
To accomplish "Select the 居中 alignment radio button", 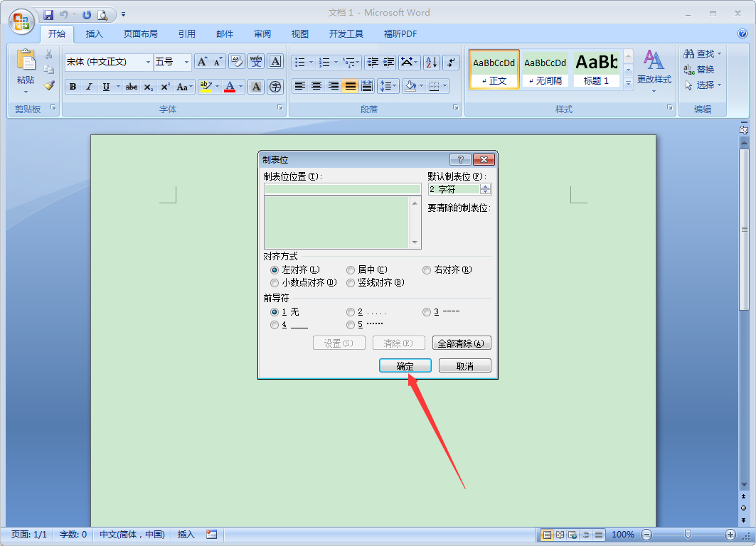I will pyautogui.click(x=350, y=269).
